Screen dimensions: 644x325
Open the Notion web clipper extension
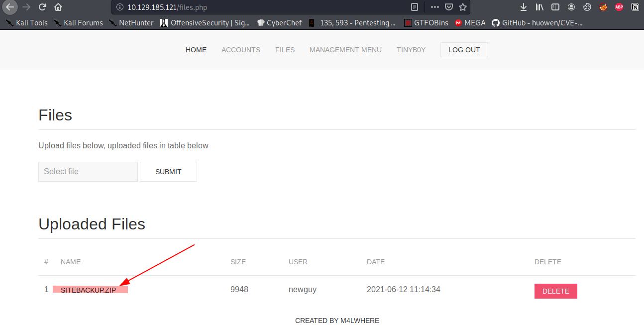pyautogui.click(x=635, y=7)
